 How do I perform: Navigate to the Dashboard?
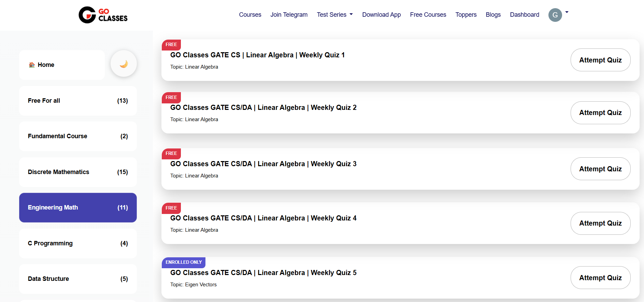[x=525, y=15]
